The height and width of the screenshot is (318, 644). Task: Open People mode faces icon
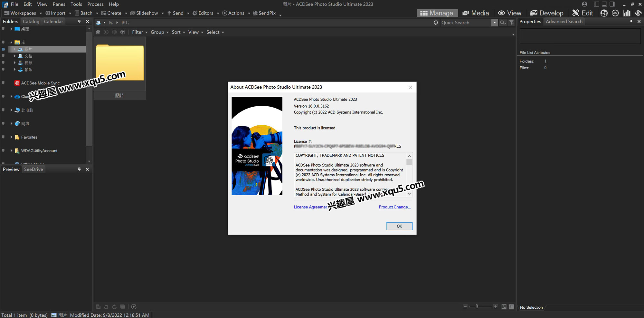(x=604, y=13)
